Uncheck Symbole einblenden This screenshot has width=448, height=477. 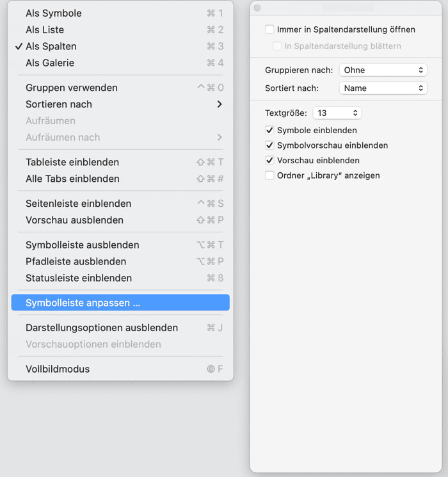pos(270,131)
